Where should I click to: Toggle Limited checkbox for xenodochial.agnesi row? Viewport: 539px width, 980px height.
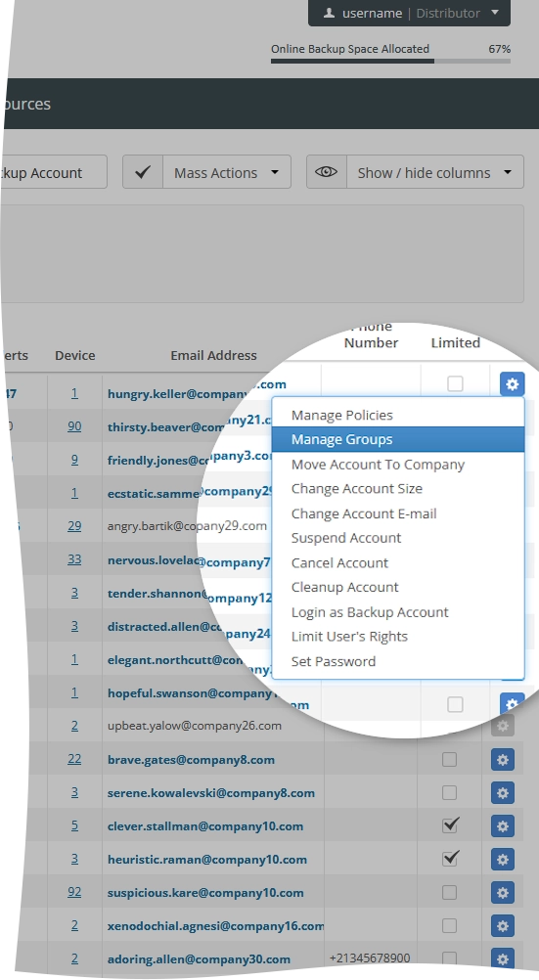(x=449, y=925)
